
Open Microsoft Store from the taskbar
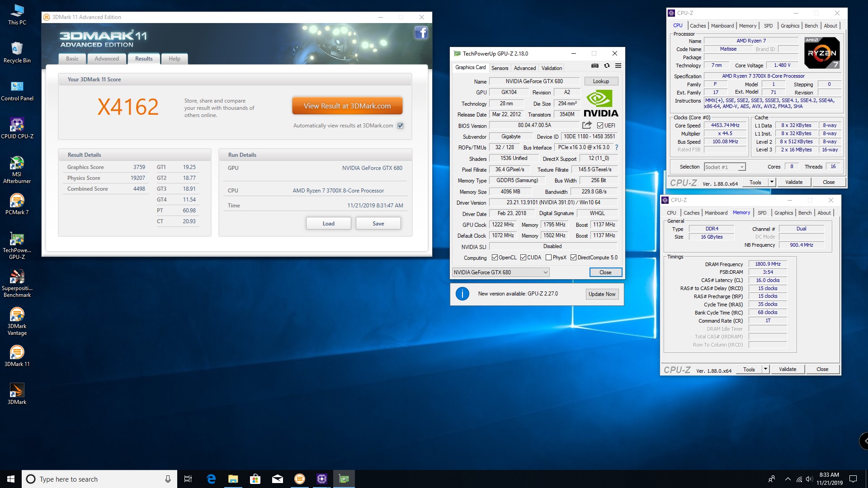tap(255, 479)
